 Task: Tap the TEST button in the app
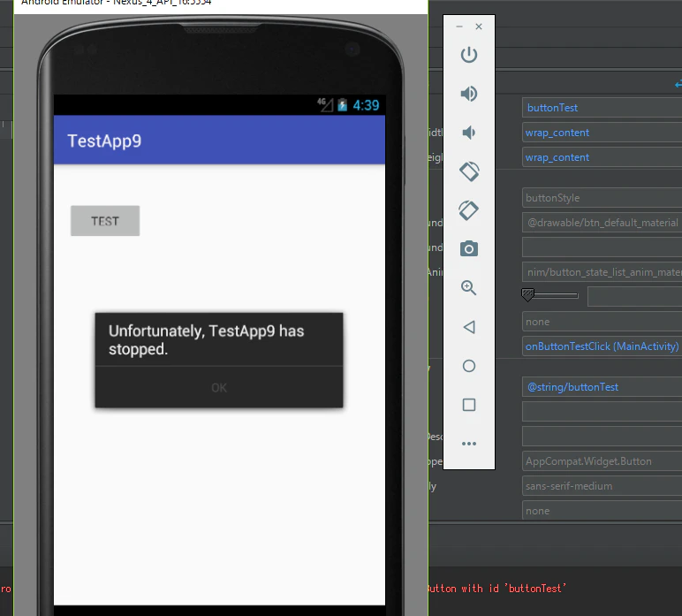tap(105, 221)
